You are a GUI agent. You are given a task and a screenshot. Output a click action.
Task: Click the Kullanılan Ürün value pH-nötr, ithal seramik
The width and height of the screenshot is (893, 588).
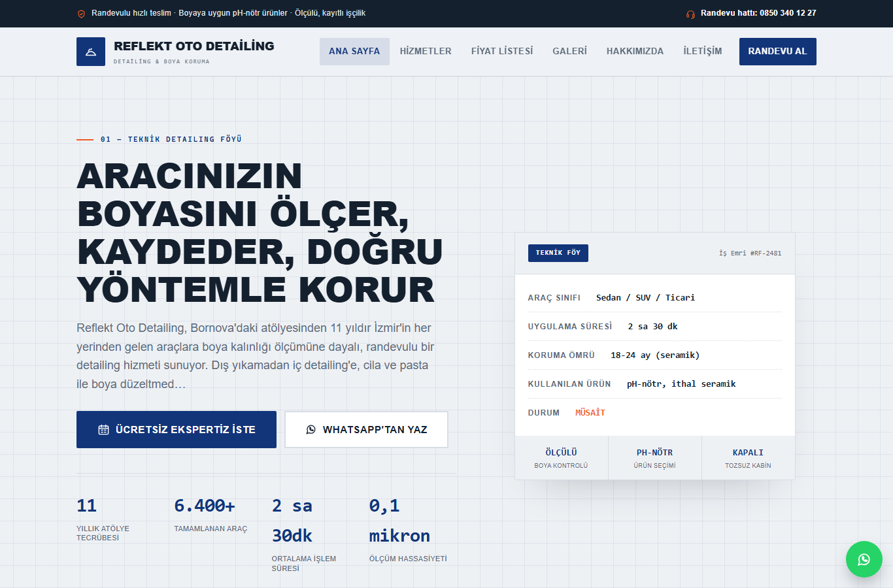(x=681, y=384)
